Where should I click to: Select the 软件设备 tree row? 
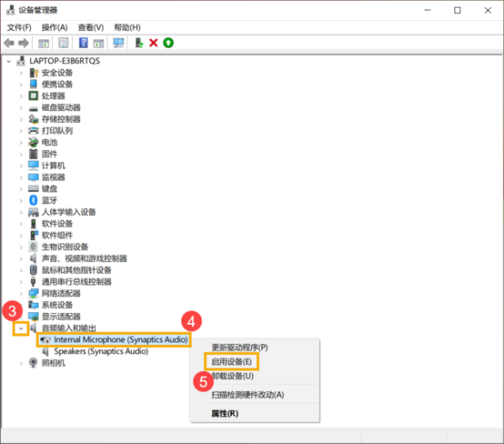[x=57, y=223]
